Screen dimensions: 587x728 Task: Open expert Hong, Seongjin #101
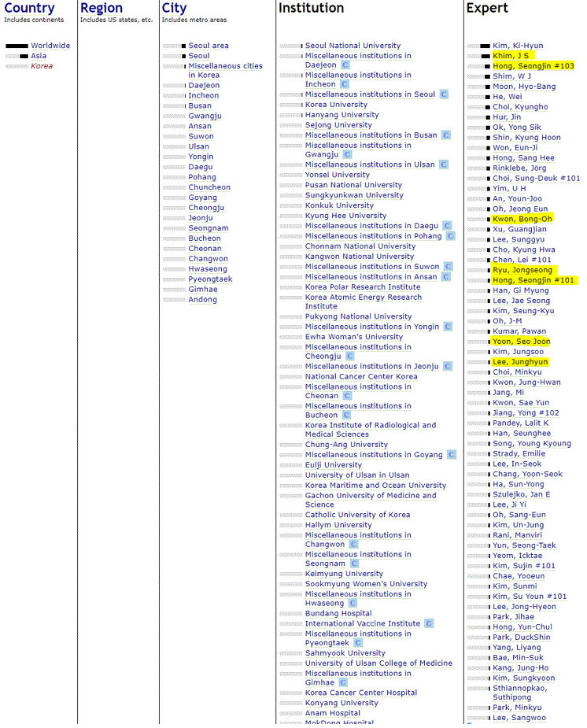click(x=533, y=280)
